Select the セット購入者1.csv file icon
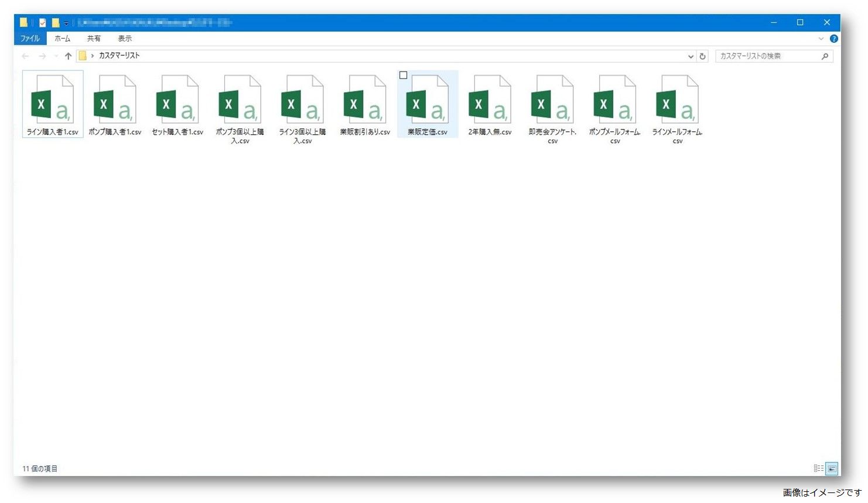868x503 pixels. click(177, 99)
